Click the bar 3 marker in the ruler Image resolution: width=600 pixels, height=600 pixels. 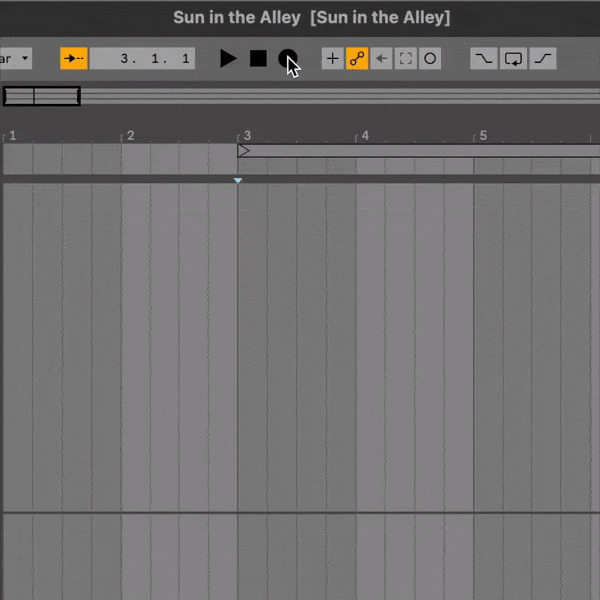click(247, 135)
